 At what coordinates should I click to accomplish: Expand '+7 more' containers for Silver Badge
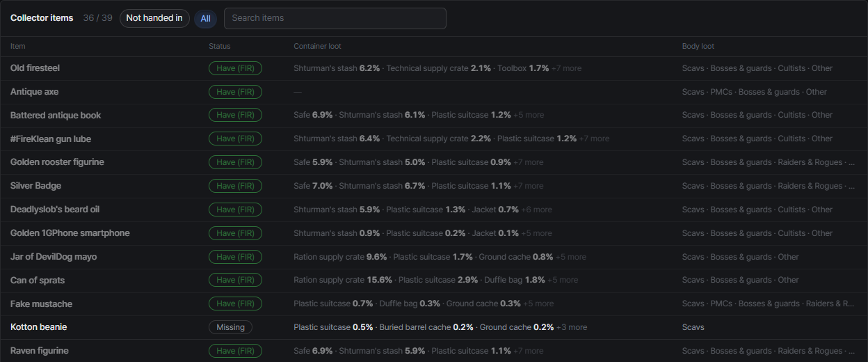click(529, 186)
